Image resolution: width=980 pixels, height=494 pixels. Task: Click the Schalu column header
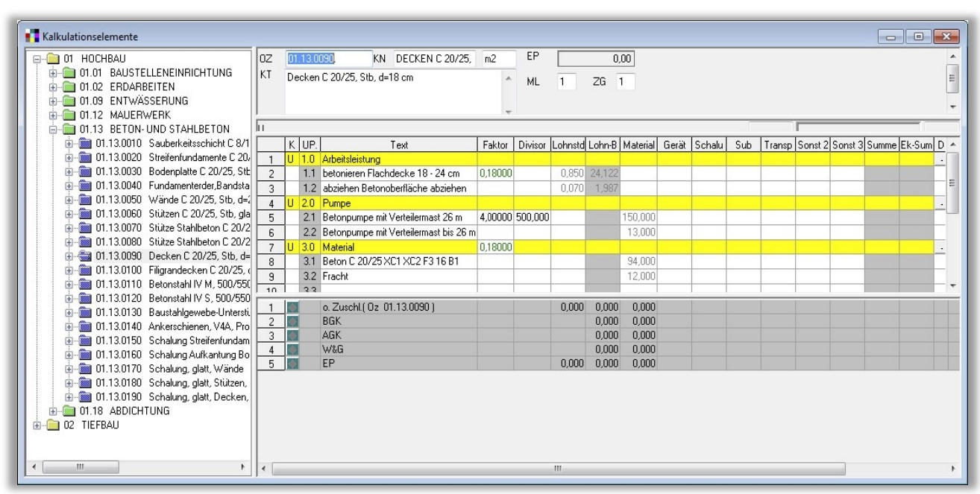(709, 145)
